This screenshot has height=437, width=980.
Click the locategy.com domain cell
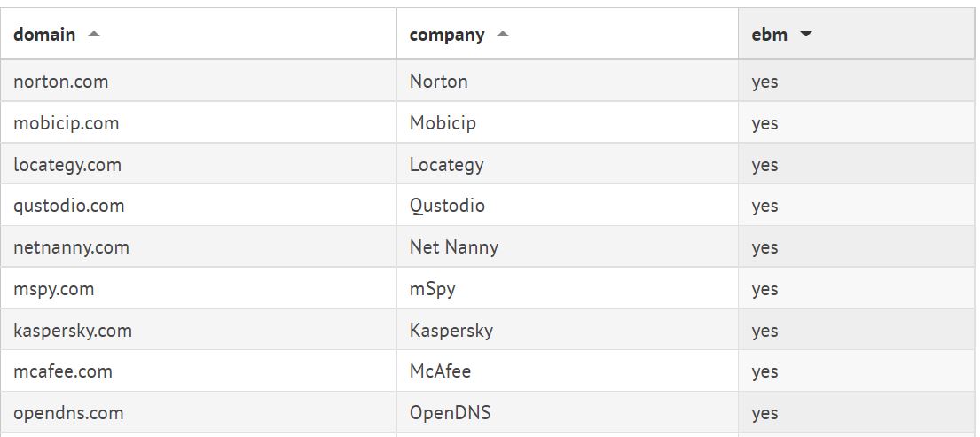click(x=67, y=165)
